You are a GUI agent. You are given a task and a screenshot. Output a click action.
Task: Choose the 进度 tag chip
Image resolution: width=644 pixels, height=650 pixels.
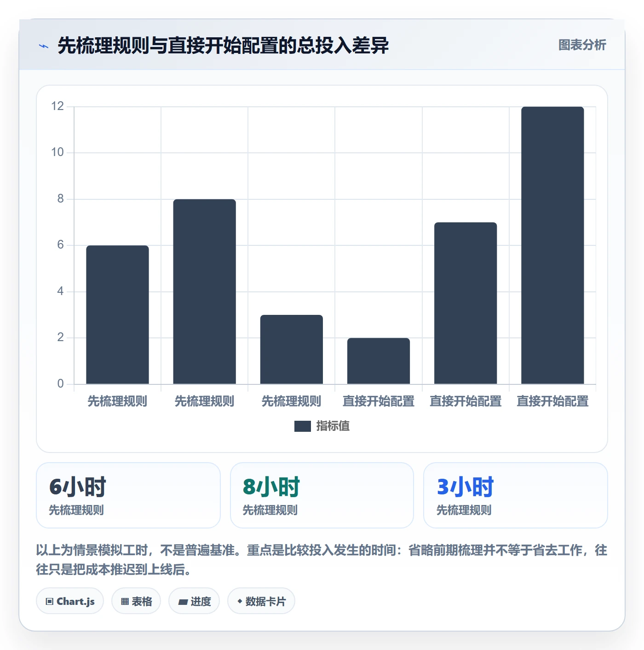(x=194, y=601)
